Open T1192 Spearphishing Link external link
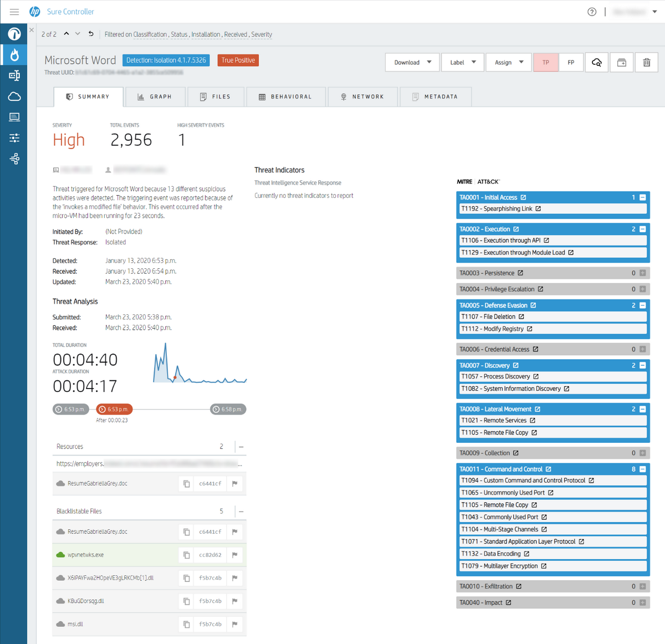Image resolution: width=665 pixels, height=644 pixels. (538, 209)
